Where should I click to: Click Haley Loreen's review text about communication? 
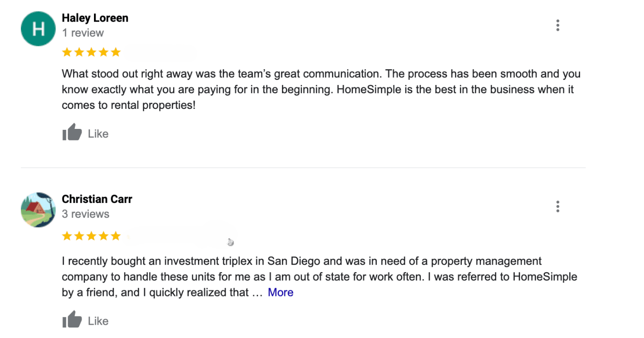coord(321,89)
